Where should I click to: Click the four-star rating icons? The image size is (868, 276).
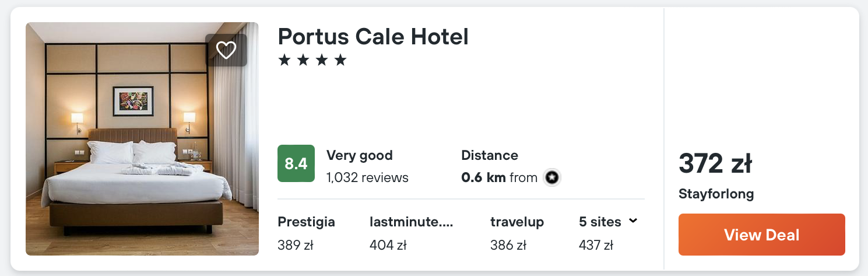pyautogui.click(x=312, y=60)
